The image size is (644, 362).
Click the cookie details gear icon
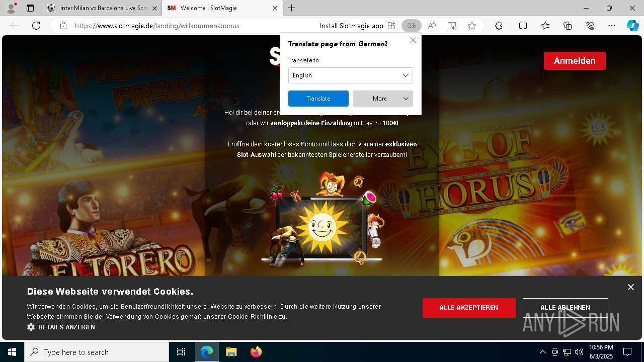point(31,327)
